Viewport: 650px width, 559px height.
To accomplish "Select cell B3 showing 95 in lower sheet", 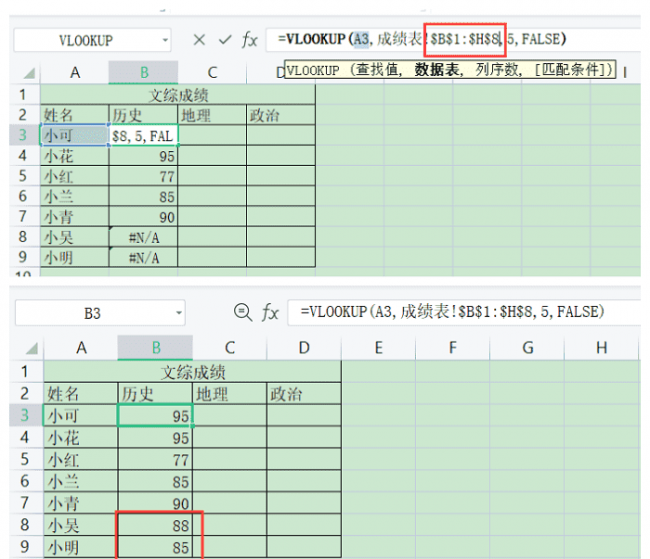I will point(155,416).
